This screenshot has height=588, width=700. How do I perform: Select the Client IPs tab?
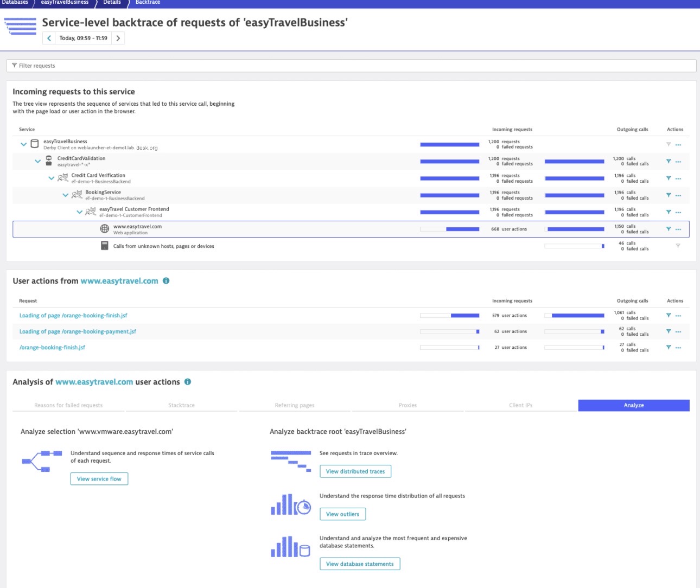(520, 405)
